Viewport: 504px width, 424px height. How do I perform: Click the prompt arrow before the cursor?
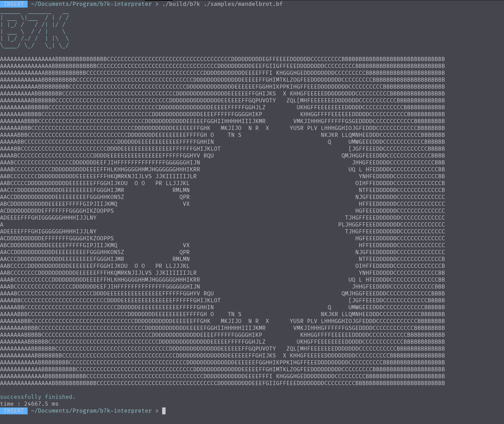[x=157, y=411]
